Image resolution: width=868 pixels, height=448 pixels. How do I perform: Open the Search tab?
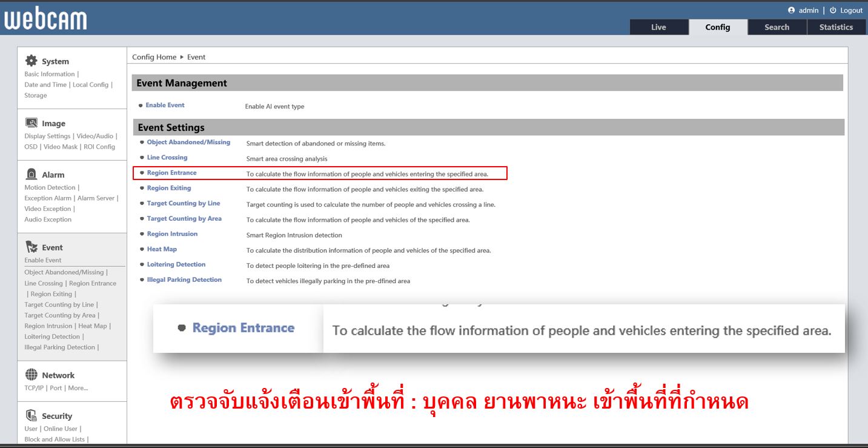(777, 27)
